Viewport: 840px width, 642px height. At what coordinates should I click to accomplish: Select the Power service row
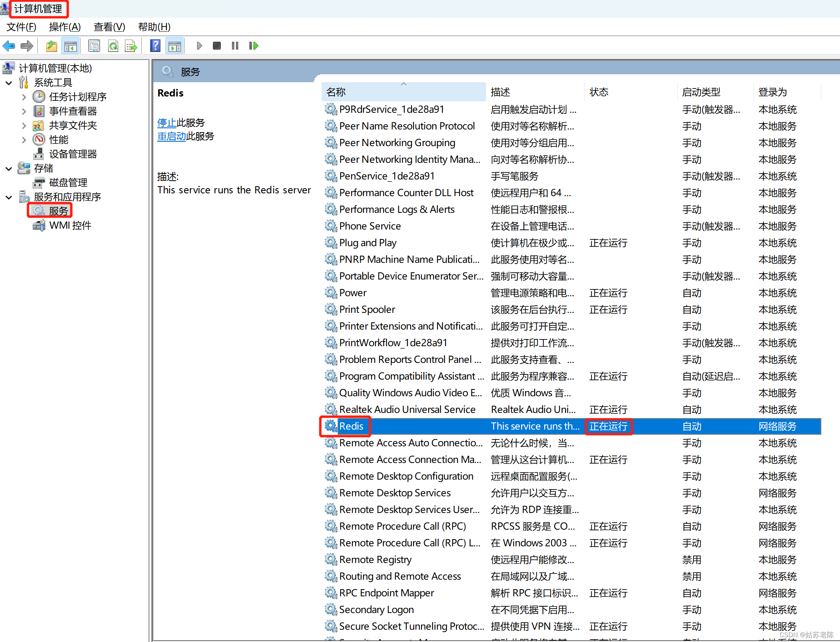tap(571, 293)
